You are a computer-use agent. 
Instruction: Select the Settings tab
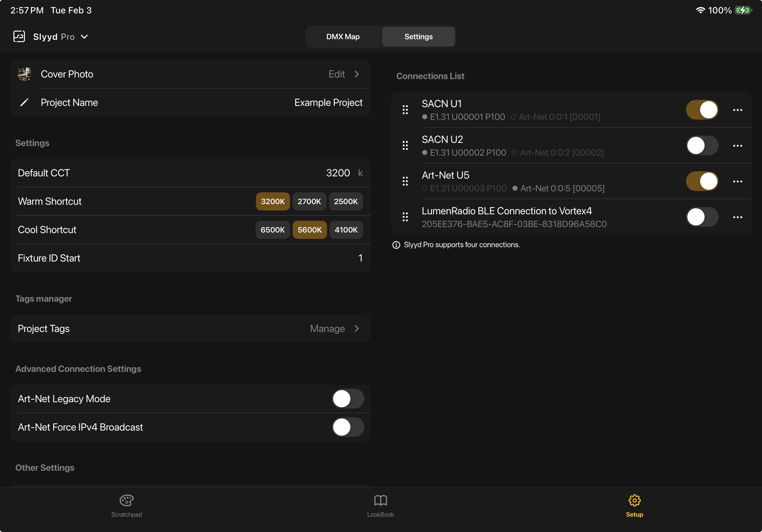point(418,36)
